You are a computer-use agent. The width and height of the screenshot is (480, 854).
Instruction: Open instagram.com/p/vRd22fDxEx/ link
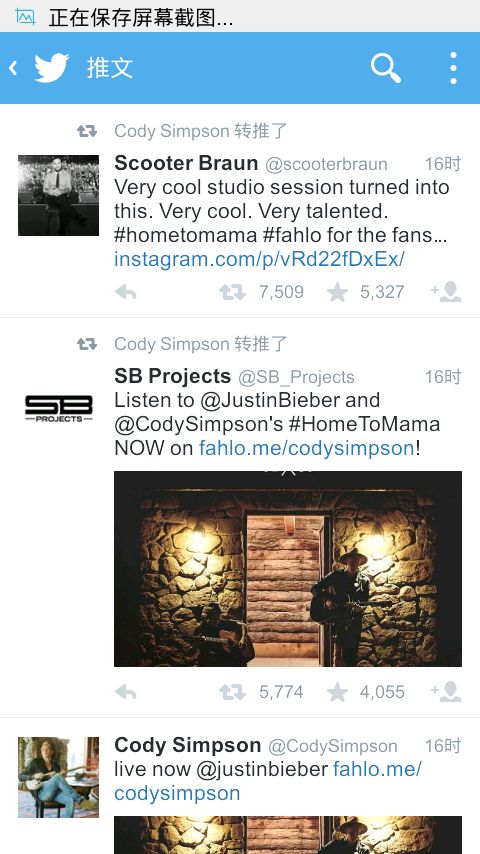tap(259, 259)
